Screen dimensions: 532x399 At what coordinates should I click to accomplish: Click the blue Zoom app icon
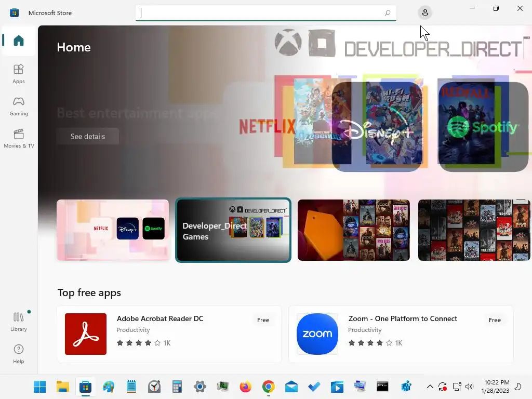(317, 334)
